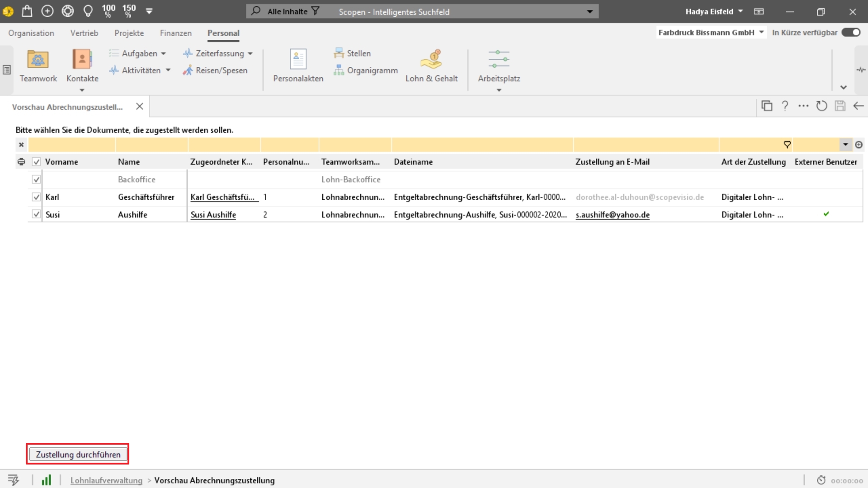The width and height of the screenshot is (868, 488).
Task: Click Susi Aushilfe email link
Action: tap(612, 214)
